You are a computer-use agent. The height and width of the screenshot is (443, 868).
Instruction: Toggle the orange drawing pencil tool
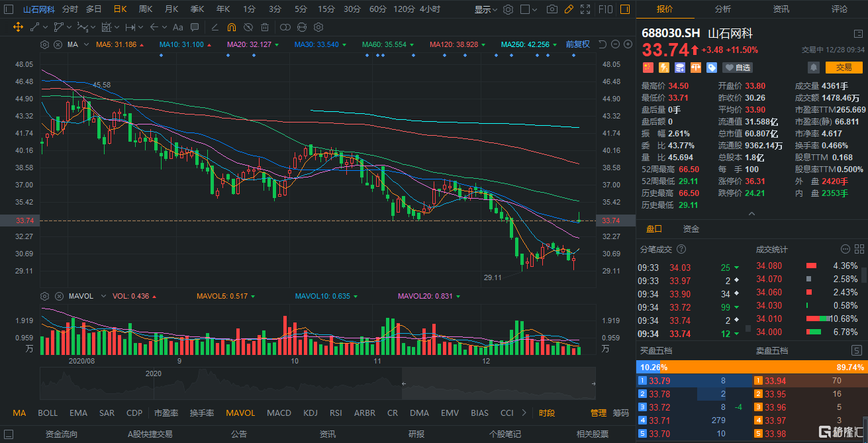pyautogui.click(x=569, y=9)
